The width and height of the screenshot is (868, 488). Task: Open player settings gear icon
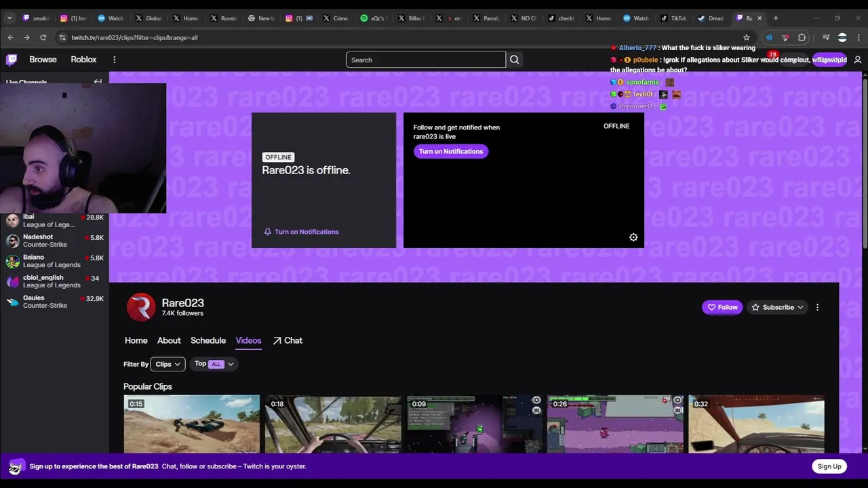633,237
